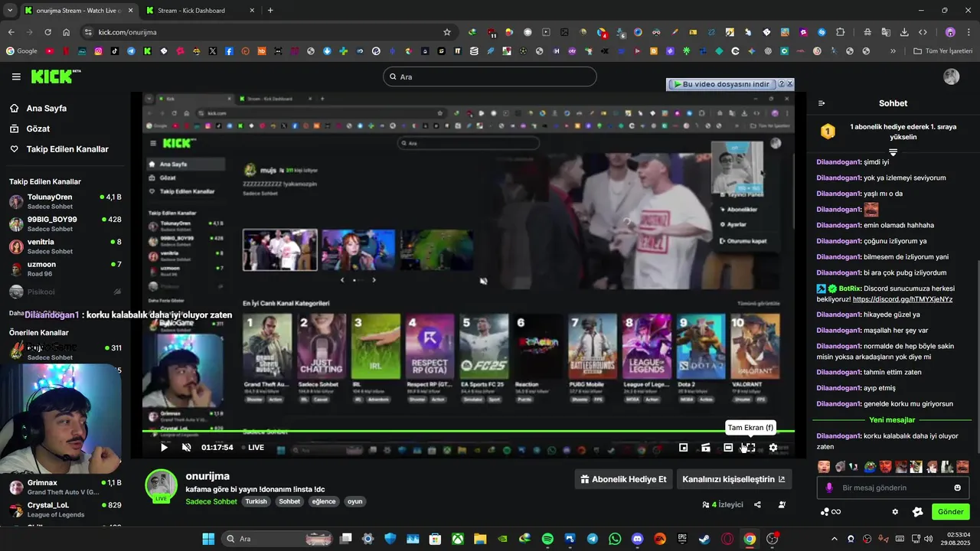This screenshot has width=980, height=551.
Task: Switch to Stream - Kick Dashboard tab
Action: [x=199, y=11]
